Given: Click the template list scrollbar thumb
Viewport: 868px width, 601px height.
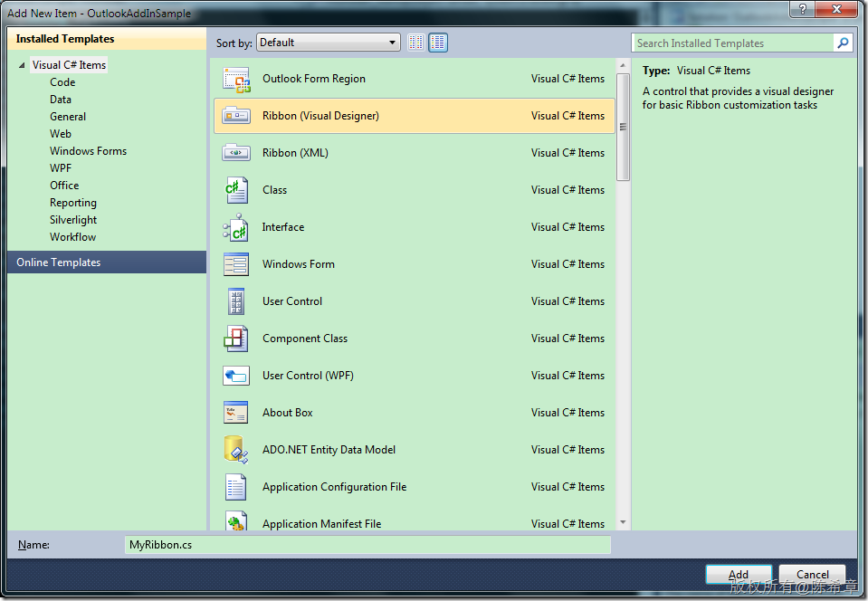Looking at the screenshot, I should pos(623,127).
